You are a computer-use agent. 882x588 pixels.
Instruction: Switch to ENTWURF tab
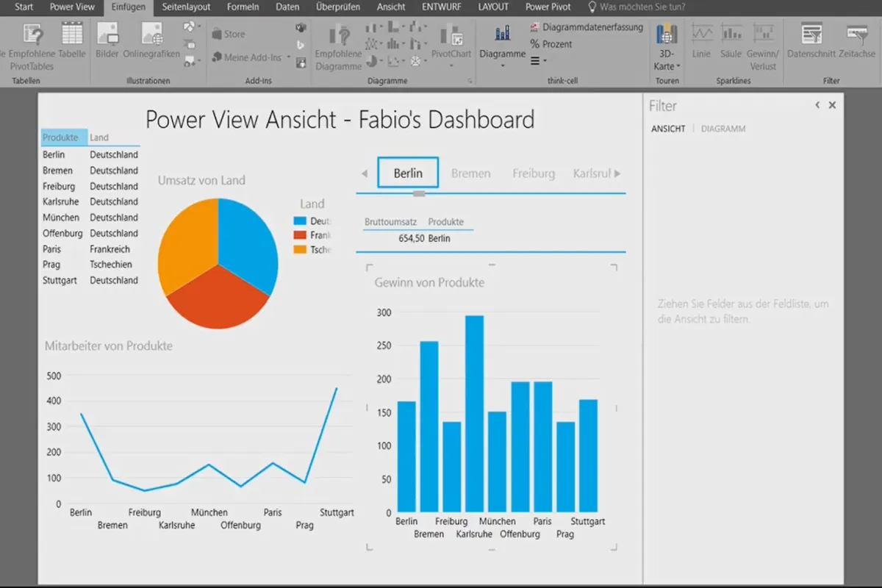tap(442, 7)
